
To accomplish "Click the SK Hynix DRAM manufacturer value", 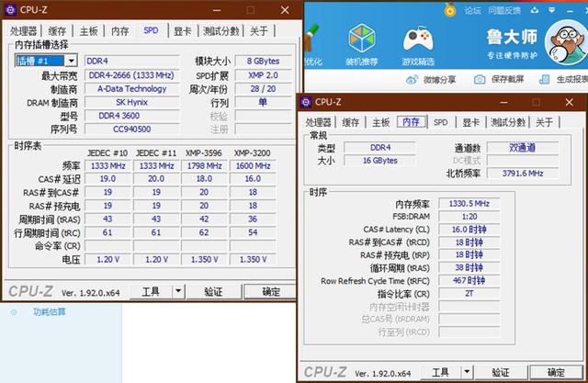I will click(x=131, y=102).
